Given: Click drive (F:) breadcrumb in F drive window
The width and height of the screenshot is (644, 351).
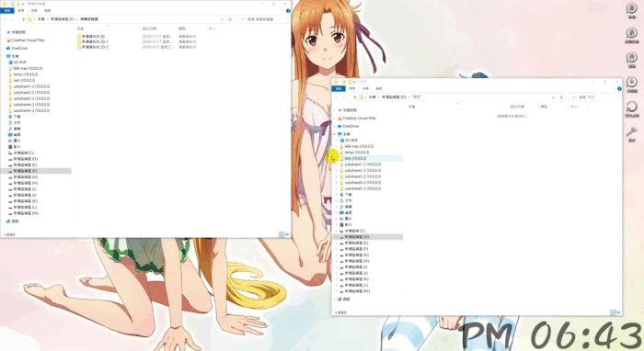Looking at the screenshot, I should (x=63, y=19).
